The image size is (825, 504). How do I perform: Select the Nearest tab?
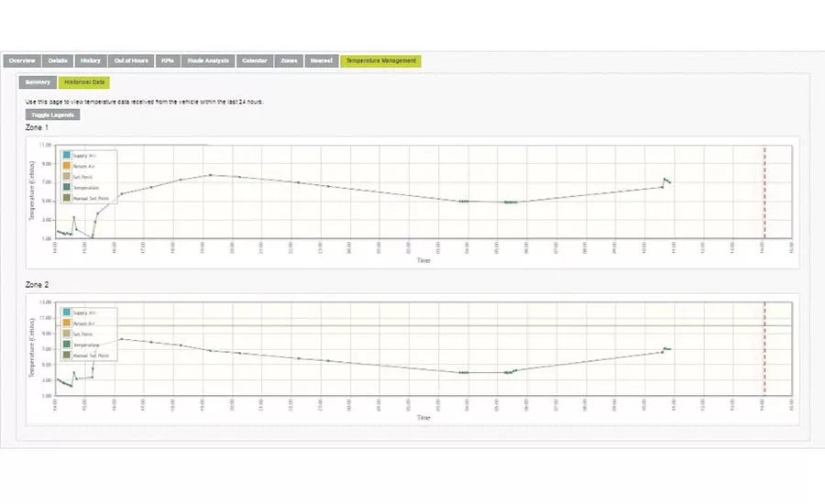coord(320,60)
